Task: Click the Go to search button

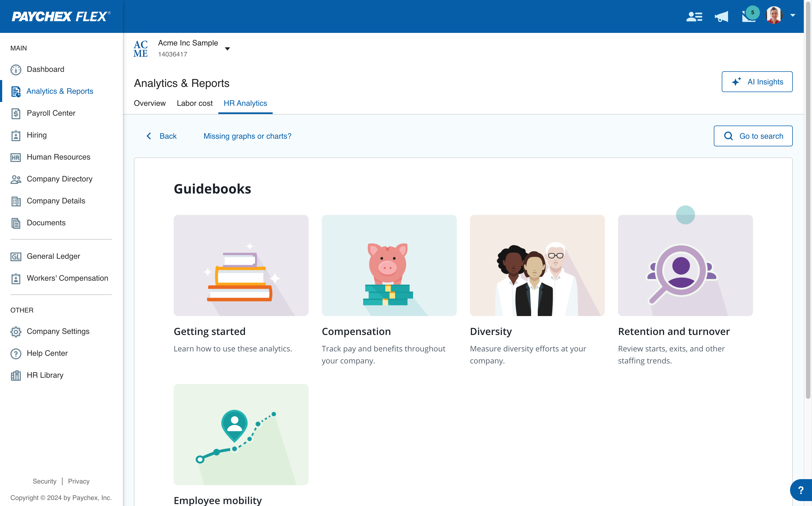Action: coord(753,136)
